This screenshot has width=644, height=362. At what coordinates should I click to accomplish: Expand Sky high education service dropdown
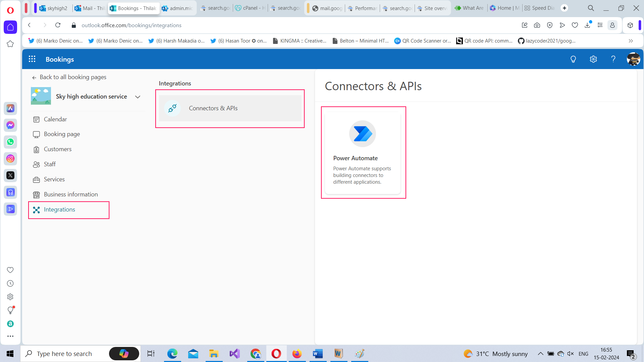pos(138,97)
